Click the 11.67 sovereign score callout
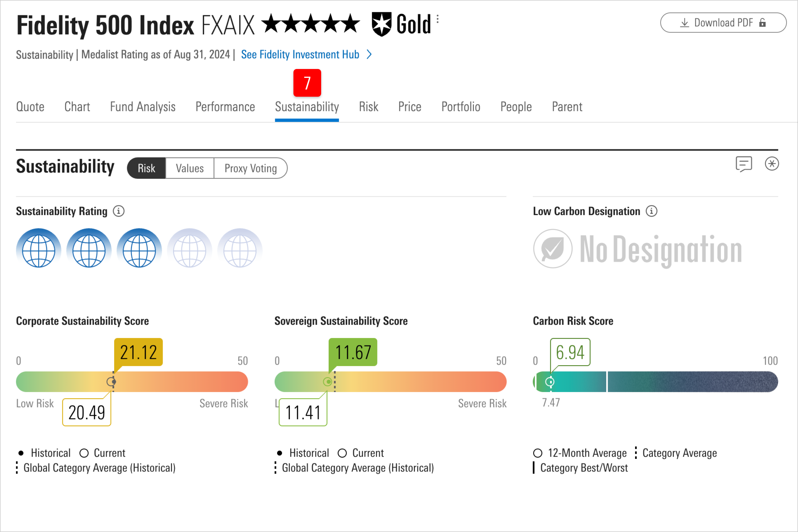Image resolution: width=798 pixels, height=532 pixels. pyautogui.click(x=353, y=352)
